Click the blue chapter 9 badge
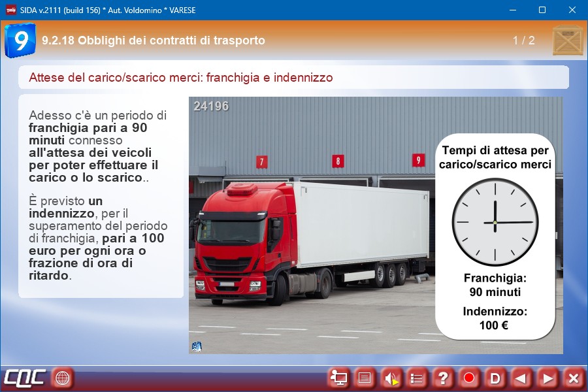Viewport: 588px width, 392px height. [x=20, y=41]
